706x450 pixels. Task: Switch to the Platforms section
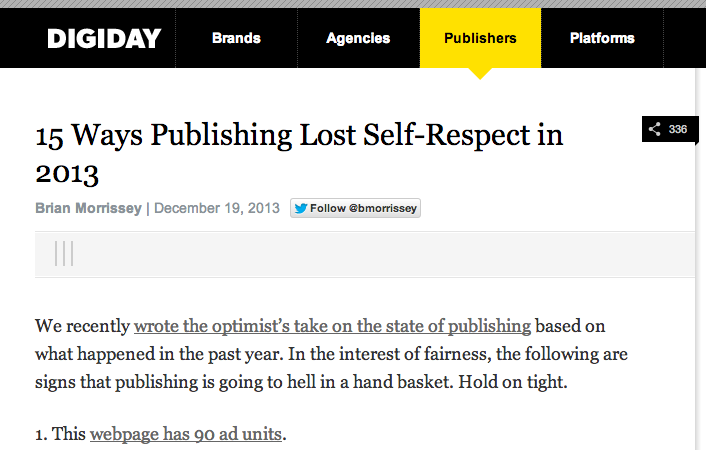coord(602,39)
